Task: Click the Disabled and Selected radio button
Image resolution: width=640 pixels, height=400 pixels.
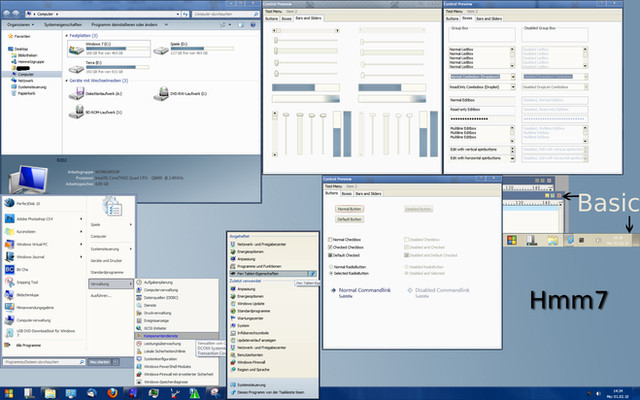Action: pos(407,273)
